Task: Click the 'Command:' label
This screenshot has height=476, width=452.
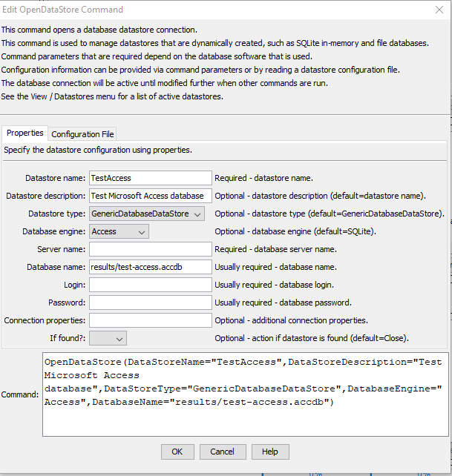Action: (20, 394)
